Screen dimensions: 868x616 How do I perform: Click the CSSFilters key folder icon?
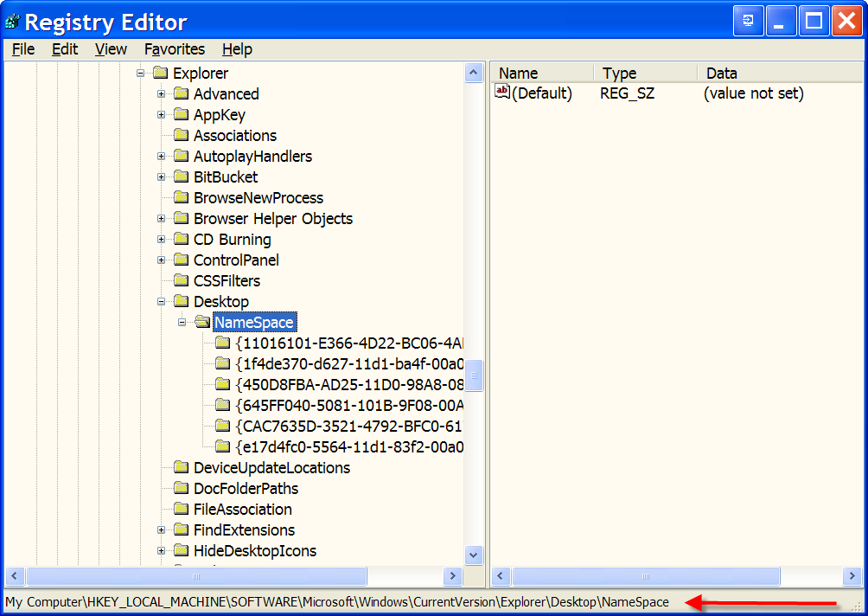(x=182, y=279)
